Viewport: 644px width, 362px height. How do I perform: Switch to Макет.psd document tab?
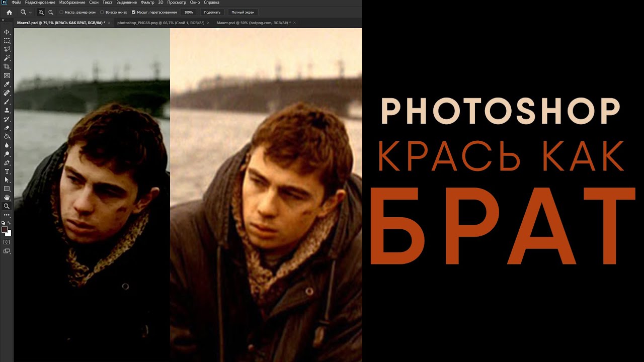253,23
